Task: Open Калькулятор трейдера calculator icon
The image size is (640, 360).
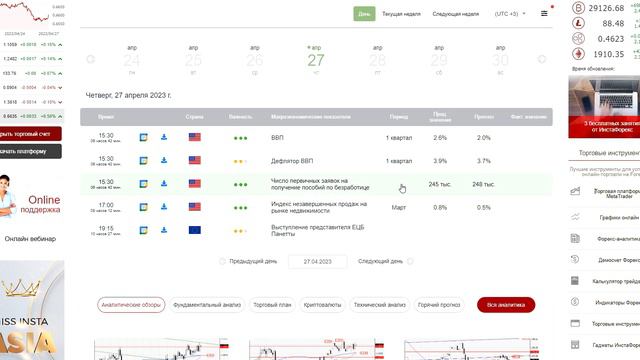Action: [575, 281]
